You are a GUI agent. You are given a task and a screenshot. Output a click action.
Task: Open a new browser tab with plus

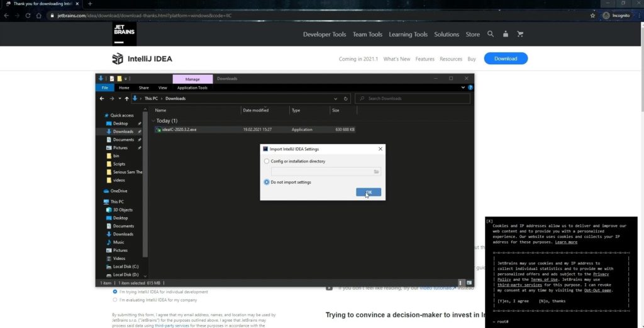90,4
